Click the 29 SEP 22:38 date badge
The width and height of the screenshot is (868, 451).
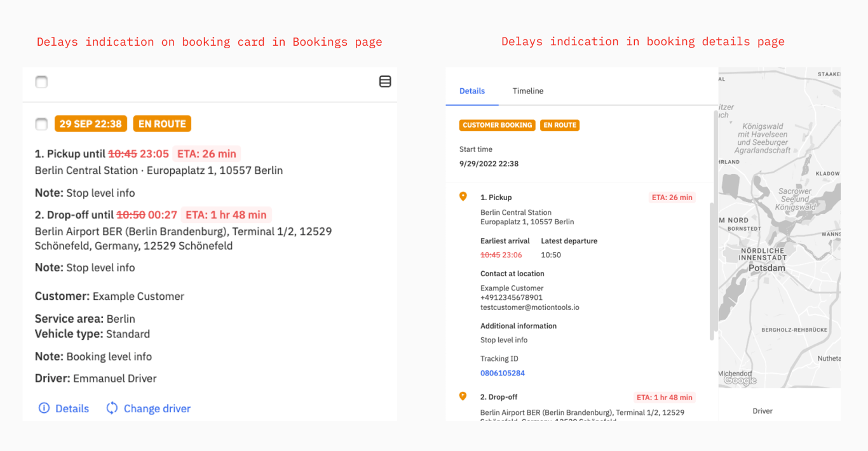(x=91, y=124)
